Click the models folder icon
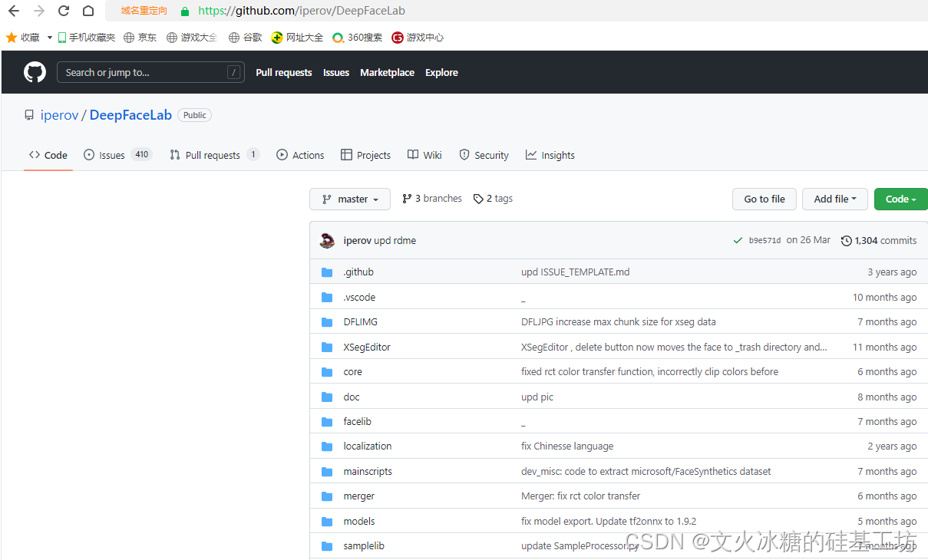 click(x=327, y=521)
